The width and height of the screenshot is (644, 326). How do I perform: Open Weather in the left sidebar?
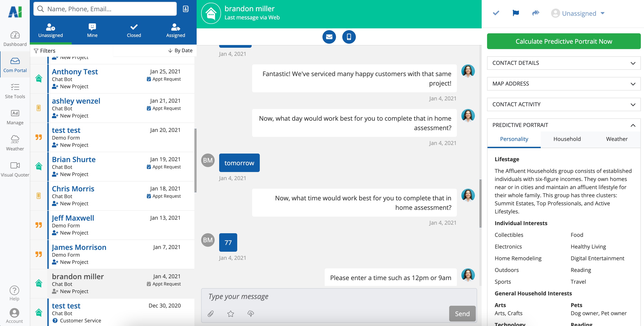[x=15, y=143]
